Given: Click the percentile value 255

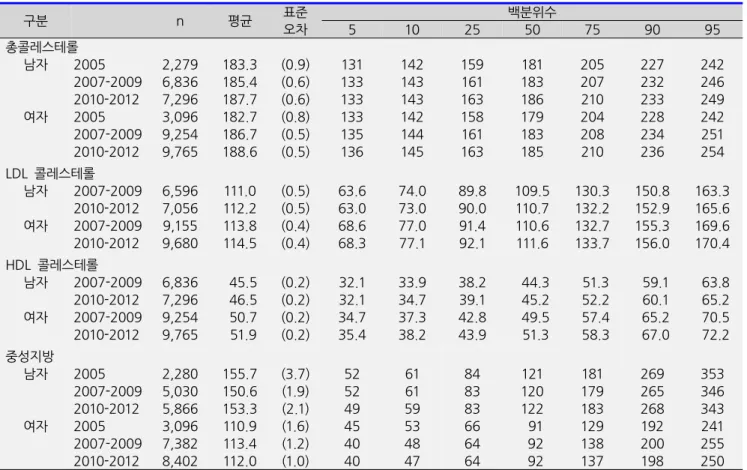Looking at the screenshot, I should (712, 444).
